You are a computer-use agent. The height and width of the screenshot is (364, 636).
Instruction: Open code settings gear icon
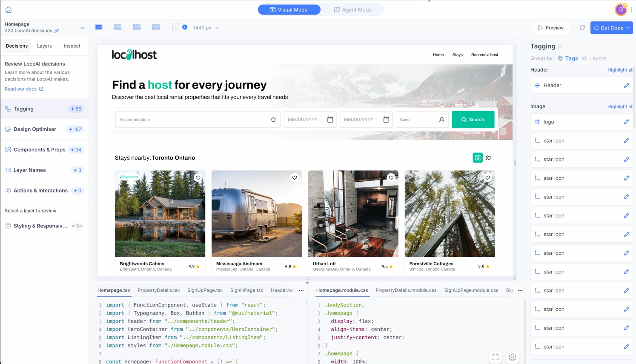tap(513, 357)
